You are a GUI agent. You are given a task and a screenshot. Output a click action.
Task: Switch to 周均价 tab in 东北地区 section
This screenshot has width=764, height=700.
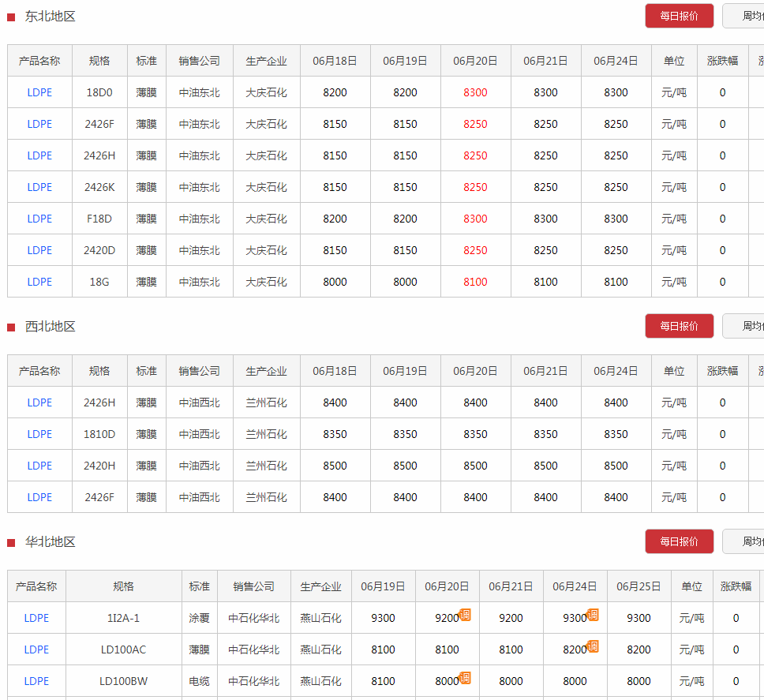click(744, 16)
